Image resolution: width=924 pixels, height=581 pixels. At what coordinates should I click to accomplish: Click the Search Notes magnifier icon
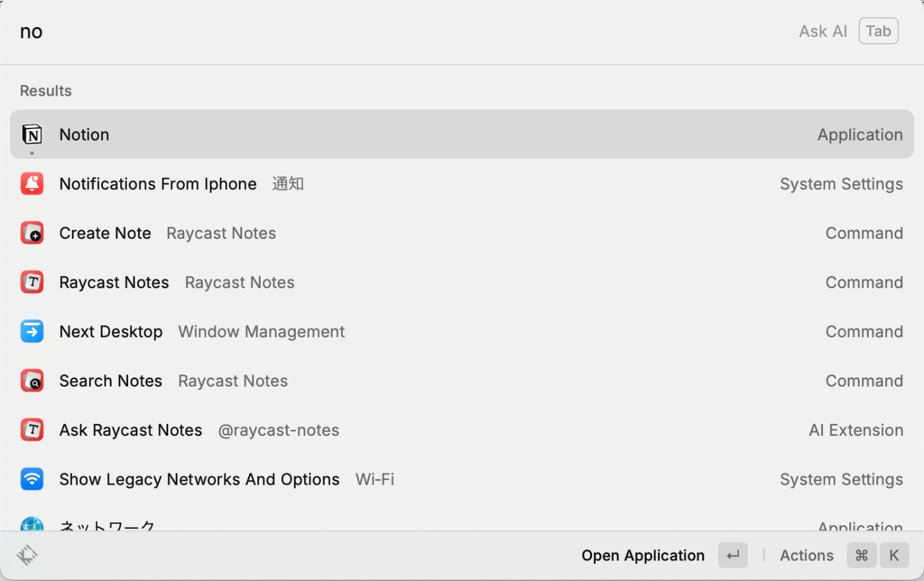coord(32,381)
